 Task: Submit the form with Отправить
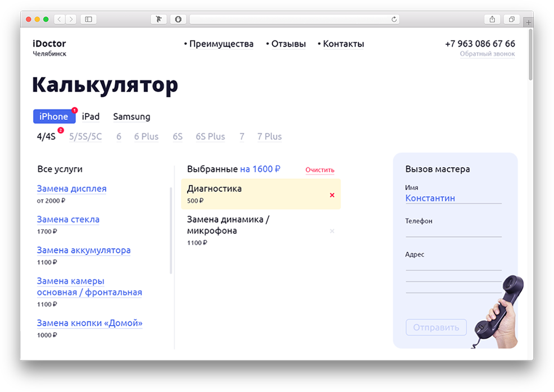pos(436,327)
